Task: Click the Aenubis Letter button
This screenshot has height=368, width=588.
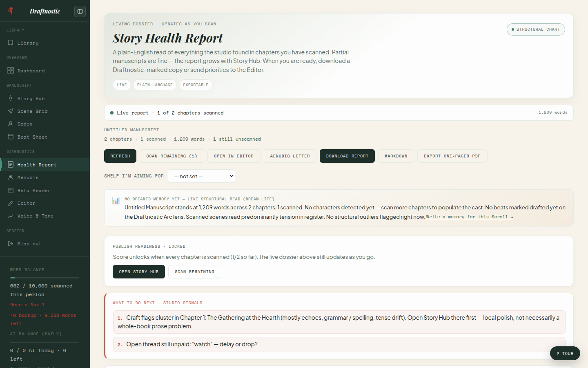Action: [x=290, y=156]
